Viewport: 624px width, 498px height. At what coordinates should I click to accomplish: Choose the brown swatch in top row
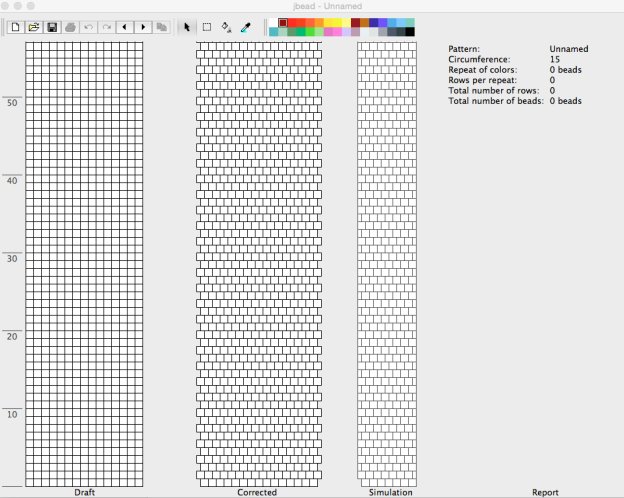[x=363, y=22]
